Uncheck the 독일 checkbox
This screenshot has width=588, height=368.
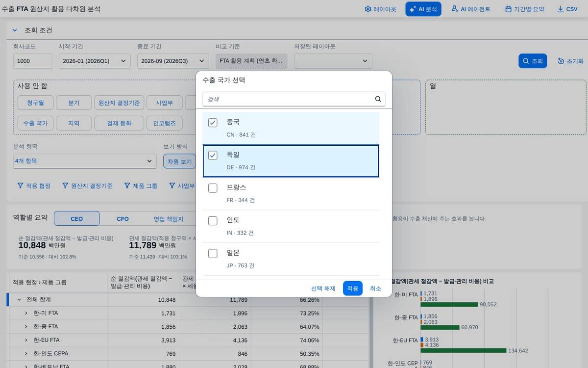point(213,156)
